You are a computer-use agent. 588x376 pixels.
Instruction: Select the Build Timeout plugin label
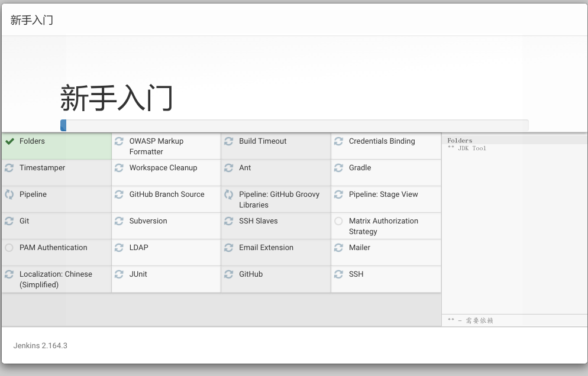[x=263, y=141]
